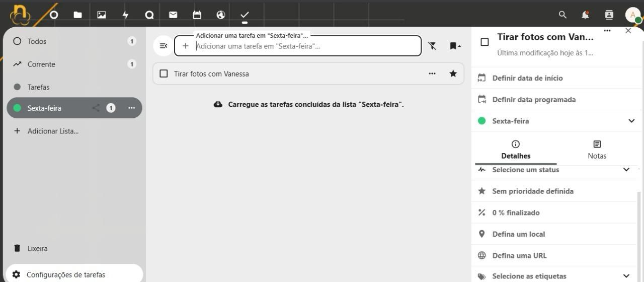Viewport: 644px width, 282px height.
Task: Toggle the navigation sidebar collapse button
Action: 164,46
